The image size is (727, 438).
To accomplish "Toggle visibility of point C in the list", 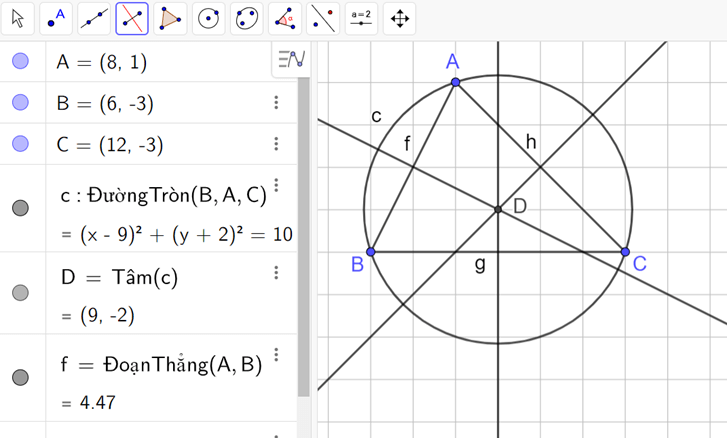I will 20,144.
